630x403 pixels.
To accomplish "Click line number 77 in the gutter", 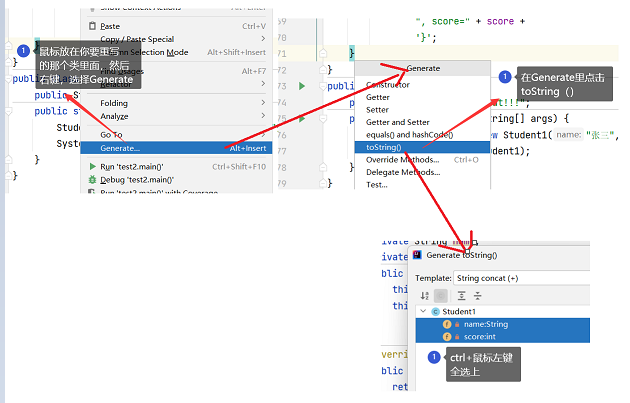I will pyautogui.click(x=282, y=151).
